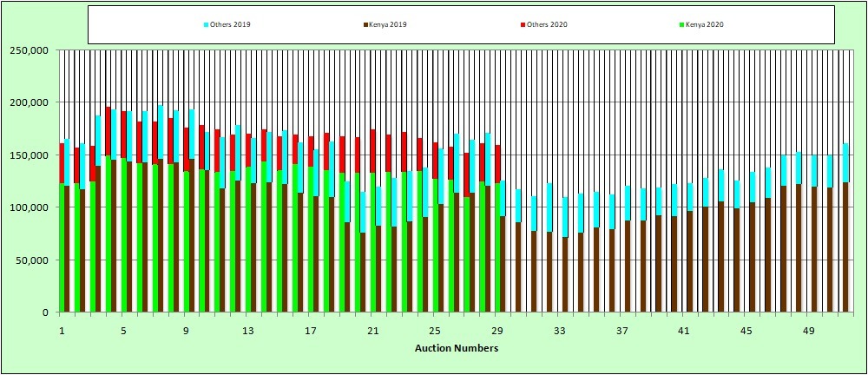Click the red Others 2020 legend swatch
Screen dimensions: 868x375
523,24
